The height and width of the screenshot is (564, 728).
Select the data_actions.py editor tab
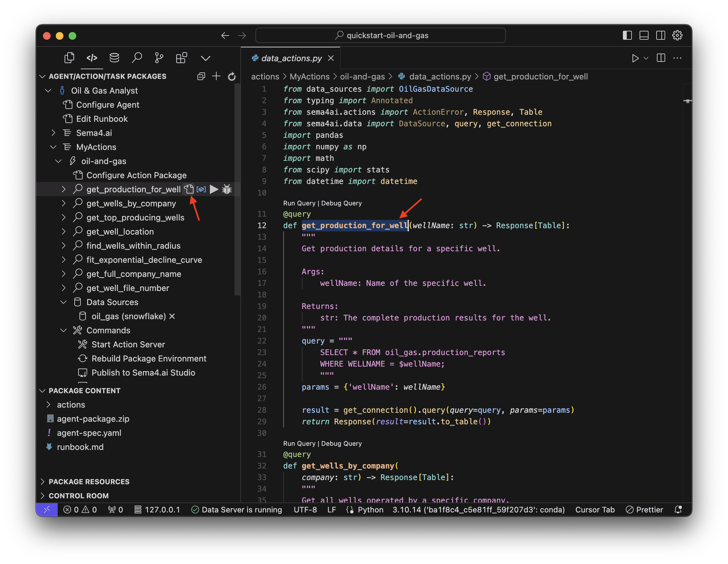pyautogui.click(x=291, y=58)
